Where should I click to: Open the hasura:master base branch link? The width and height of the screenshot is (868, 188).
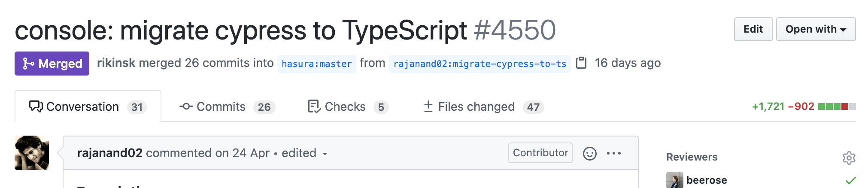(x=316, y=64)
